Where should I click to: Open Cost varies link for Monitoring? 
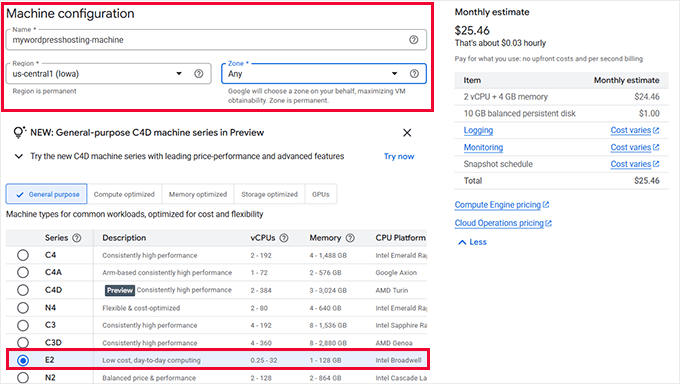tap(631, 147)
